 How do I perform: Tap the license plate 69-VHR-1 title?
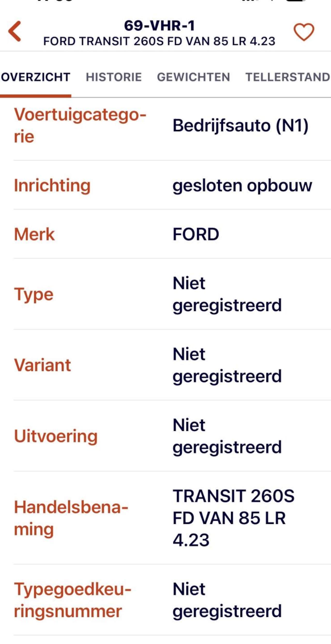point(159,26)
